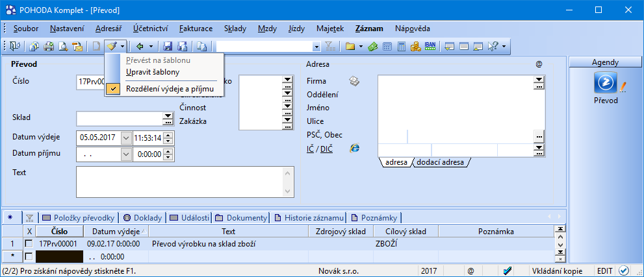Click the Agendy panel header button
644x277 pixels.
click(x=606, y=62)
